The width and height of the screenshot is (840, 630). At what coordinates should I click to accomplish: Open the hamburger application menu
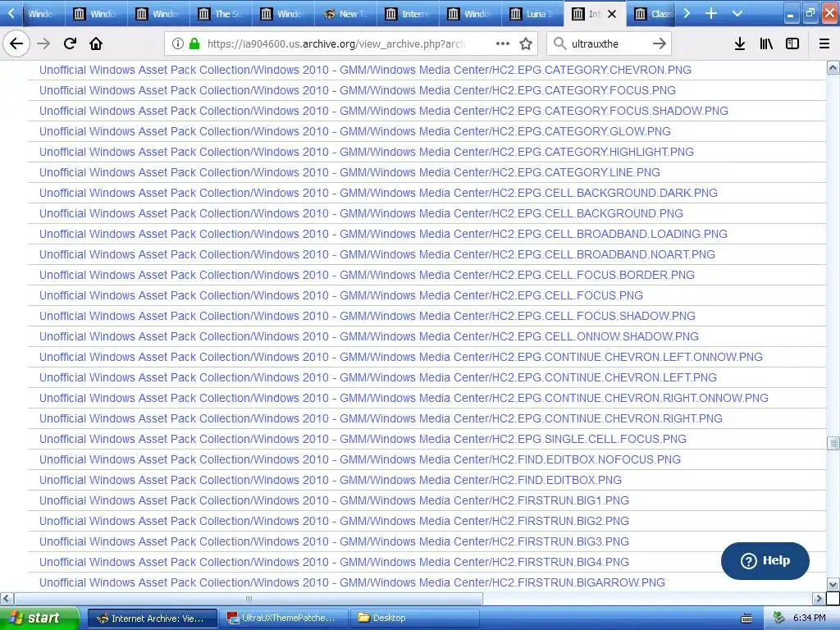tap(824, 43)
